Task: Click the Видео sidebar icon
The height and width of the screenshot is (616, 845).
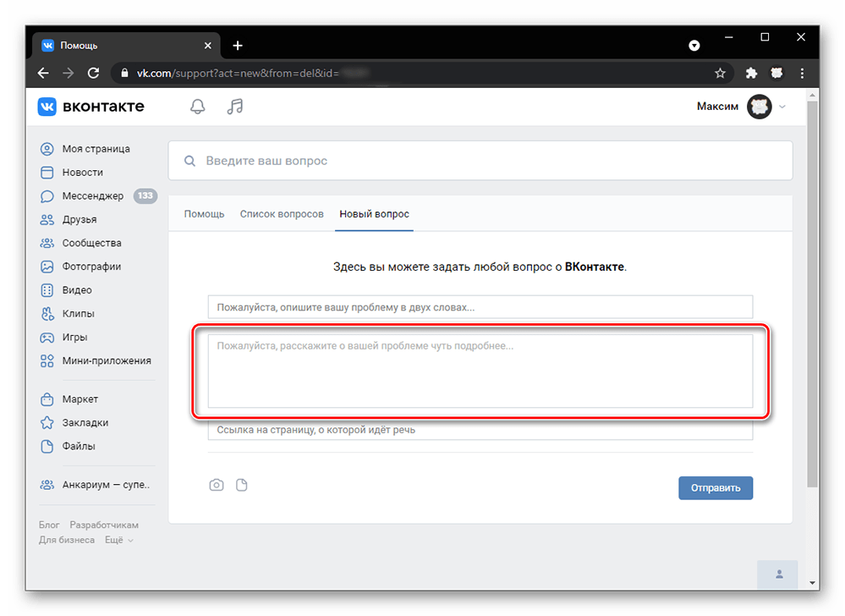Action: (x=47, y=290)
